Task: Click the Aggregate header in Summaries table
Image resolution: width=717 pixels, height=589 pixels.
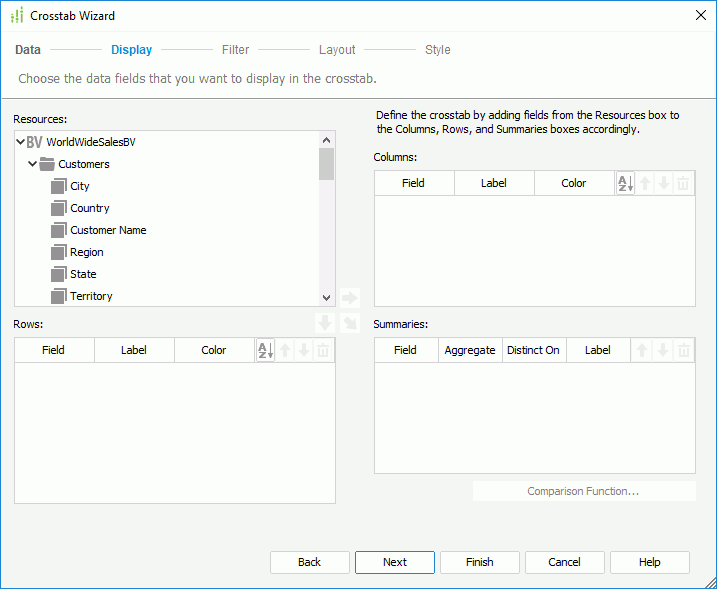Action: 470,350
